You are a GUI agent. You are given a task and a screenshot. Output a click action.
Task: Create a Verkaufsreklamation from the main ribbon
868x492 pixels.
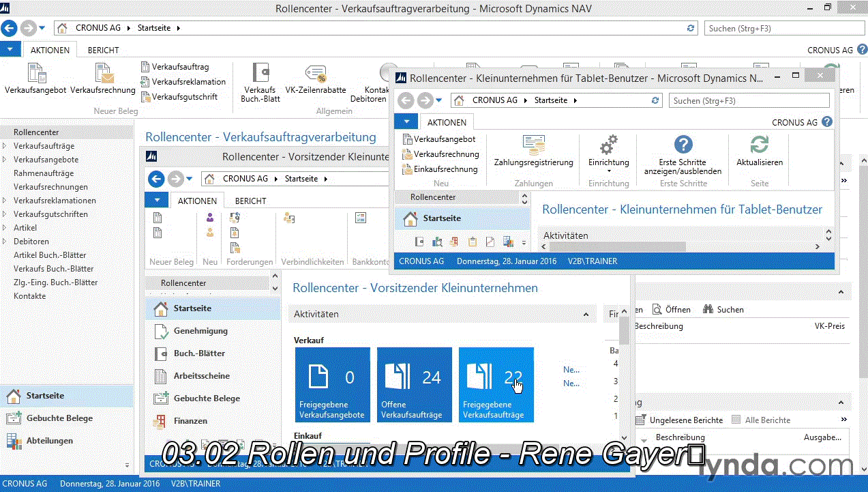tap(183, 82)
